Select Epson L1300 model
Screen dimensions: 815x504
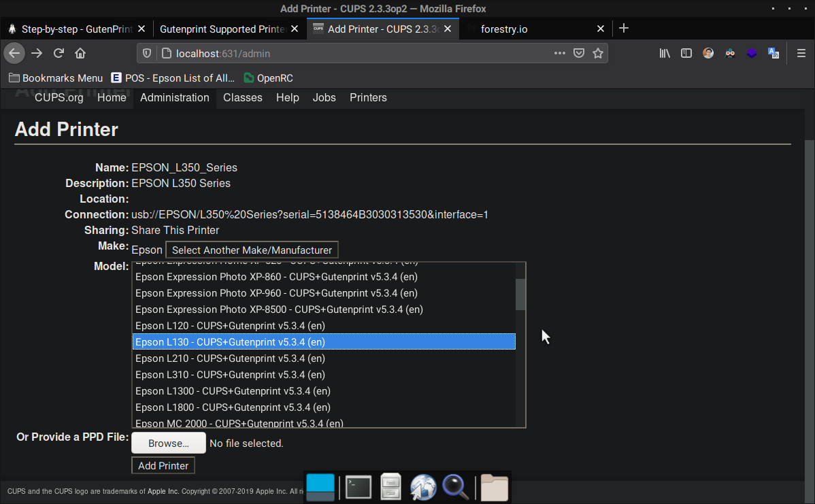[x=324, y=391]
